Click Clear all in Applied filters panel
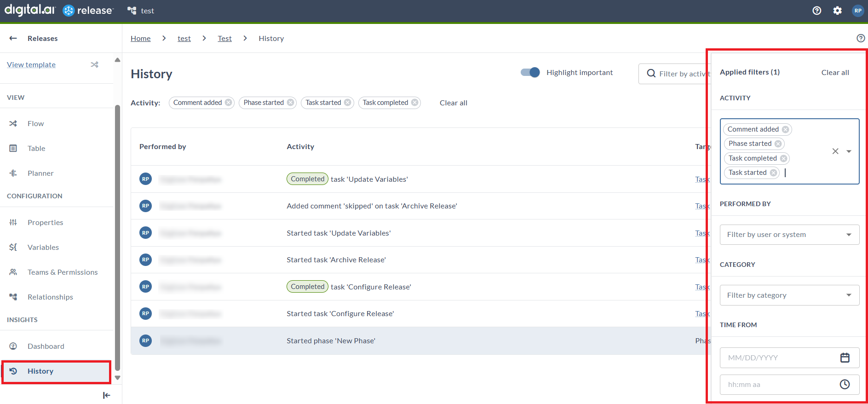 click(x=835, y=72)
